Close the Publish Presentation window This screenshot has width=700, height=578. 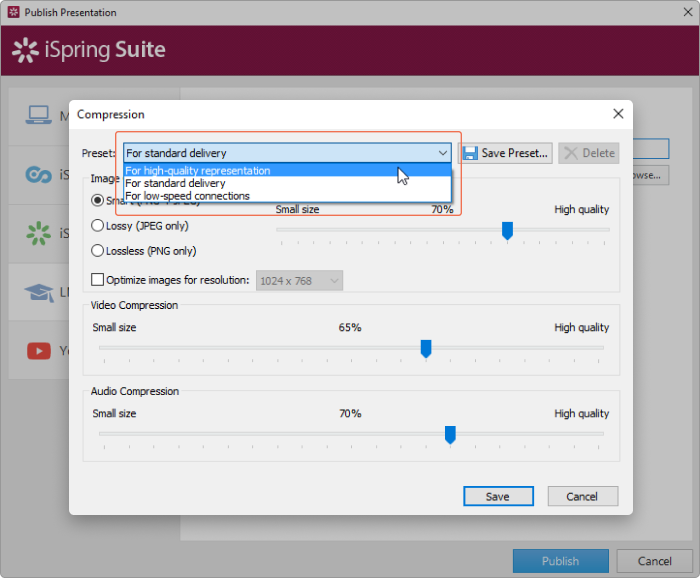point(688,12)
